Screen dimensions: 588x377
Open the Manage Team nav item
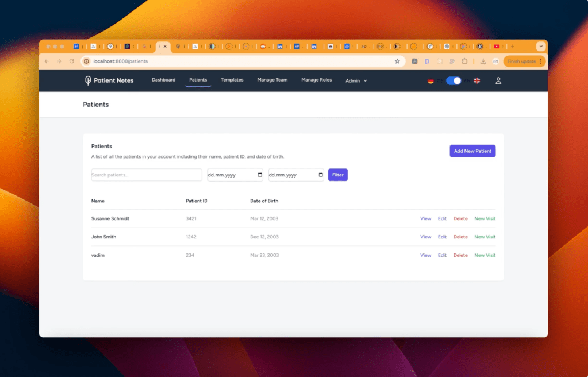coord(272,80)
